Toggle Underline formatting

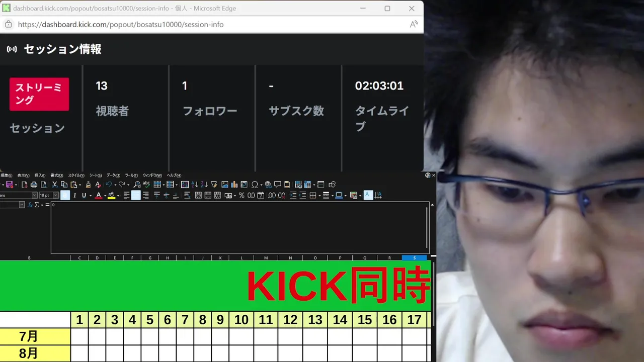[84, 196]
